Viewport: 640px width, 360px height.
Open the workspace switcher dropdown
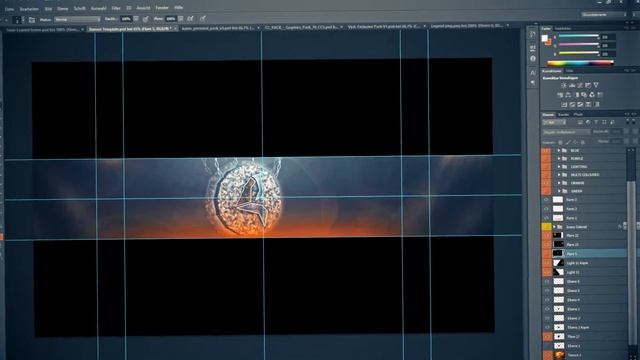603,15
